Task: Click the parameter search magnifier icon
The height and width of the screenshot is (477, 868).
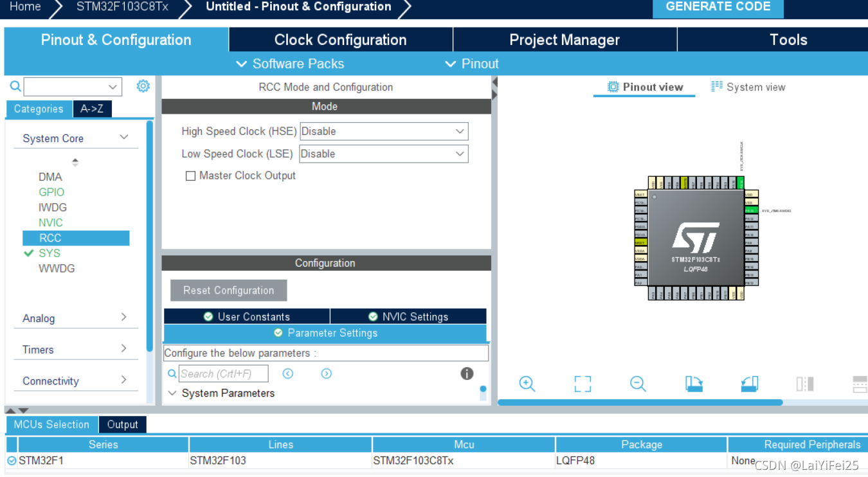Action: point(172,373)
